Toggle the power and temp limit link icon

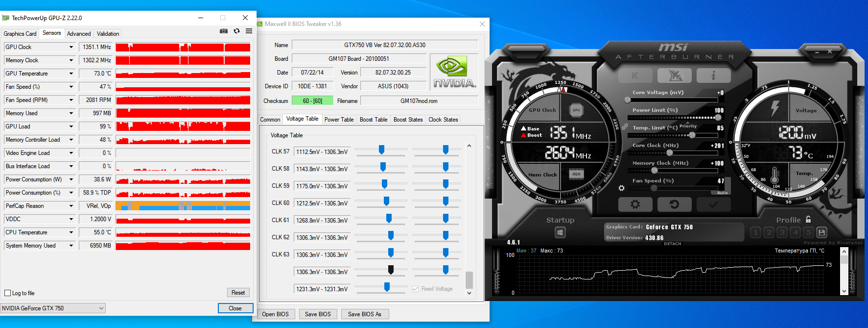coord(625,126)
